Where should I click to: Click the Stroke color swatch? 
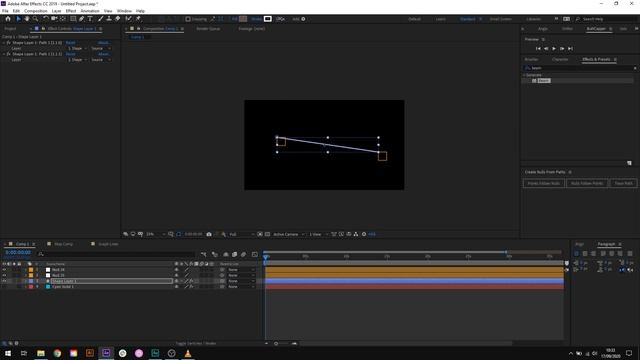tap(268, 19)
